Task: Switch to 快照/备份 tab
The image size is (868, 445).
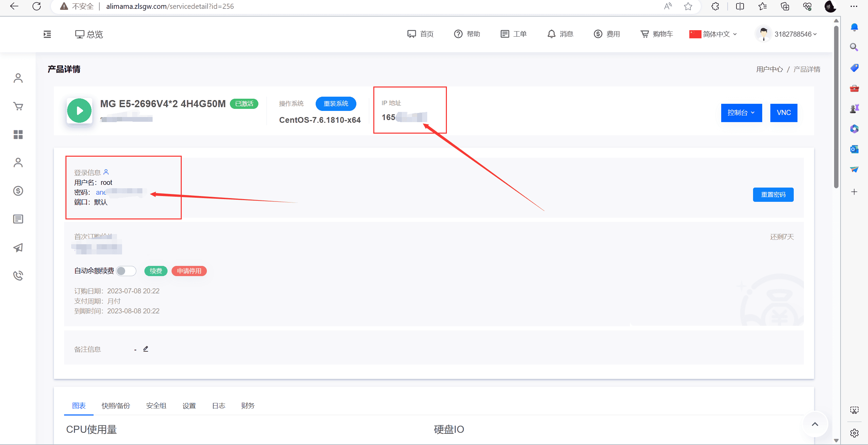Action: point(116,406)
